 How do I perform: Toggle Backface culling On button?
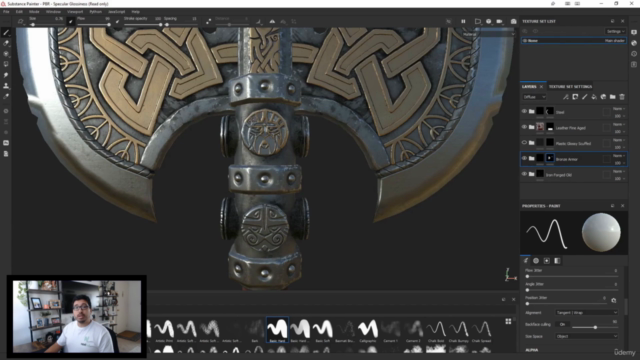562,324
